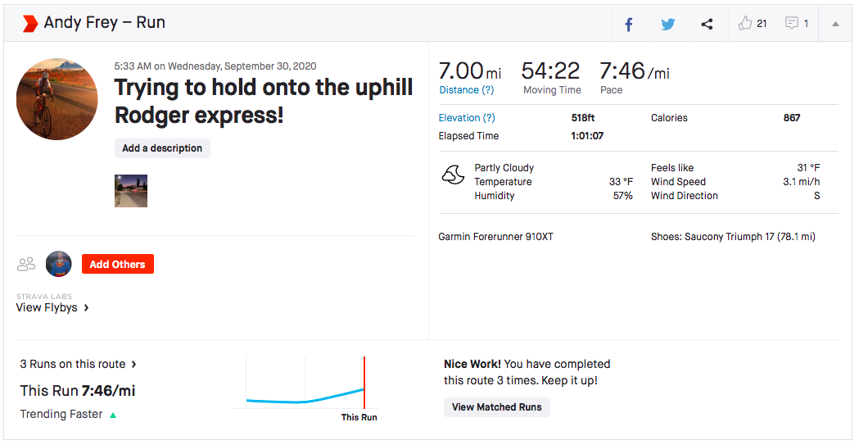Open comments via the speech bubble icon

pyautogui.click(x=792, y=24)
